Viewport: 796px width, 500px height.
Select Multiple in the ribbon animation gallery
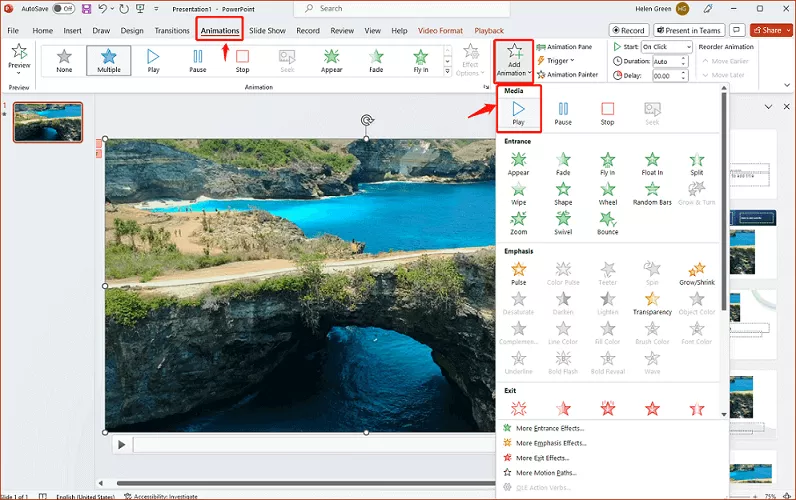point(109,60)
